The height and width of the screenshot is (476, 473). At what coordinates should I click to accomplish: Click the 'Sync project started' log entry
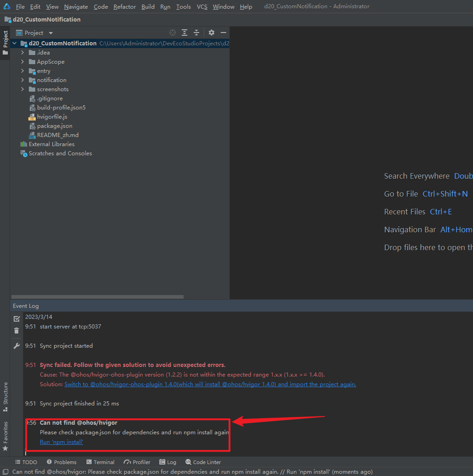[66, 346]
